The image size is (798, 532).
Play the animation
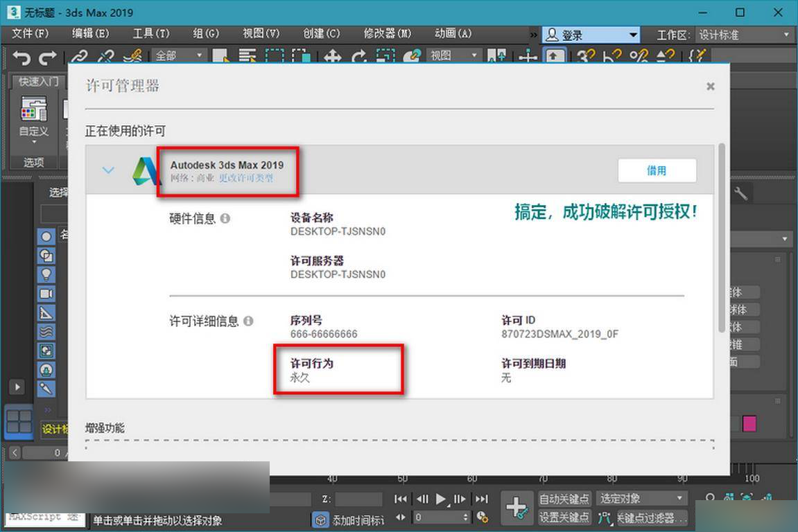(x=441, y=499)
